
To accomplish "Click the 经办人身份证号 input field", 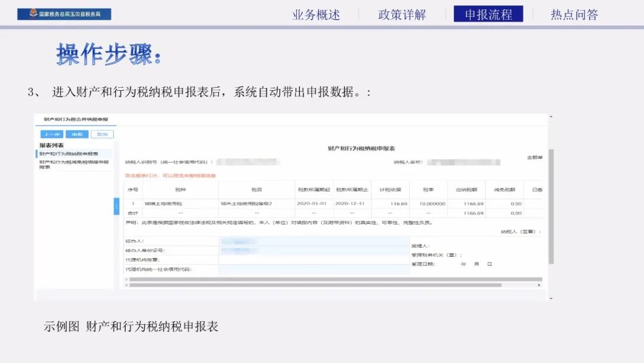I will 314,250.
